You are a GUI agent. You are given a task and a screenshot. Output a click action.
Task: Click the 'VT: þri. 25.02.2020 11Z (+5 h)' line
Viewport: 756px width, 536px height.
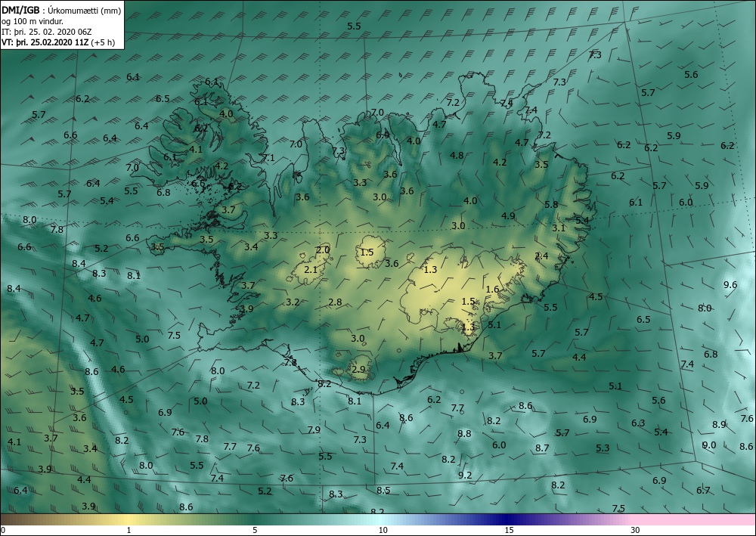[x=58, y=42]
